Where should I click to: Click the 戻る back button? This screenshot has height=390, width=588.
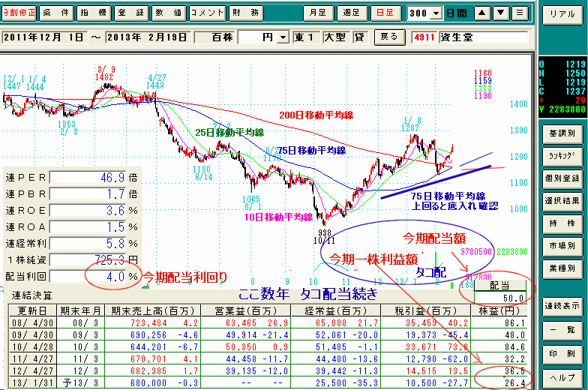(x=389, y=37)
